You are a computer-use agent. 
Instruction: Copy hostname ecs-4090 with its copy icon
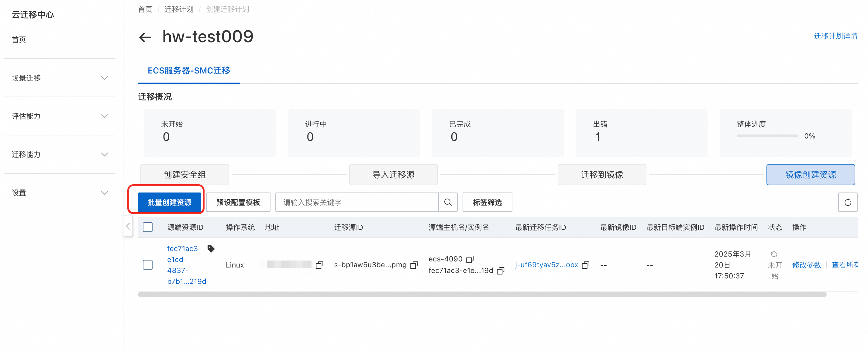pyautogui.click(x=470, y=259)
